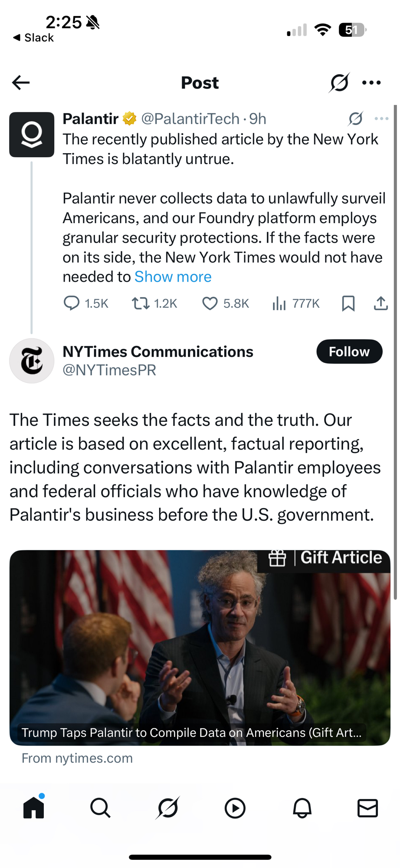Open the more options menu in Post header
Viewport: 400px width, 868px height.
pos(371,82)
